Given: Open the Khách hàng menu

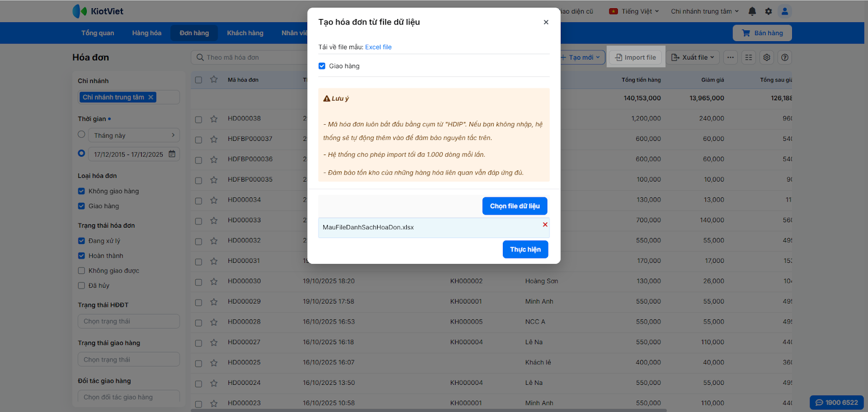Looking at the screenshot, I should tap(245, 33).
